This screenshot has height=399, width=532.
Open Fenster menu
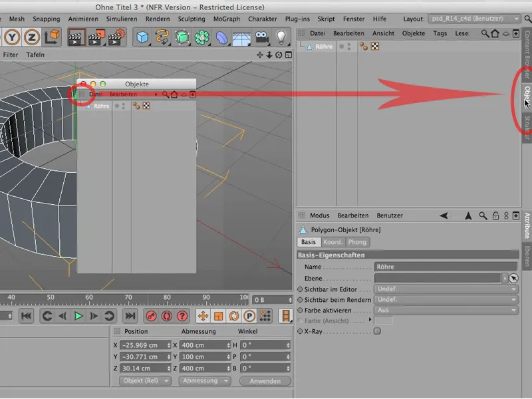point(354,19)
